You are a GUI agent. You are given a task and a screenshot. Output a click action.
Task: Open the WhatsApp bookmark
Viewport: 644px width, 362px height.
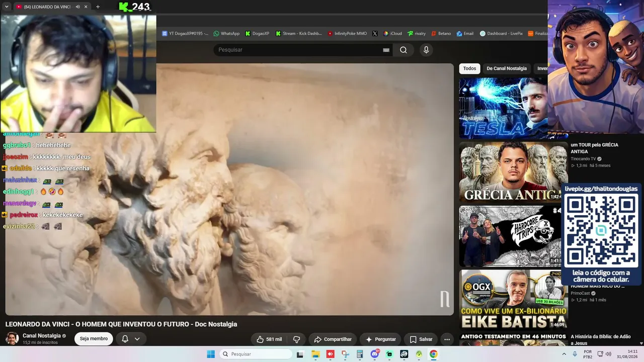pyautogui.click(x=226, y=34)
